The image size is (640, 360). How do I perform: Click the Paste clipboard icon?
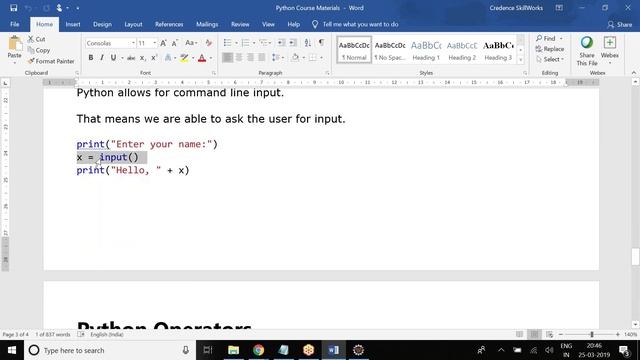pyautogui.click(x=15, y=44)
